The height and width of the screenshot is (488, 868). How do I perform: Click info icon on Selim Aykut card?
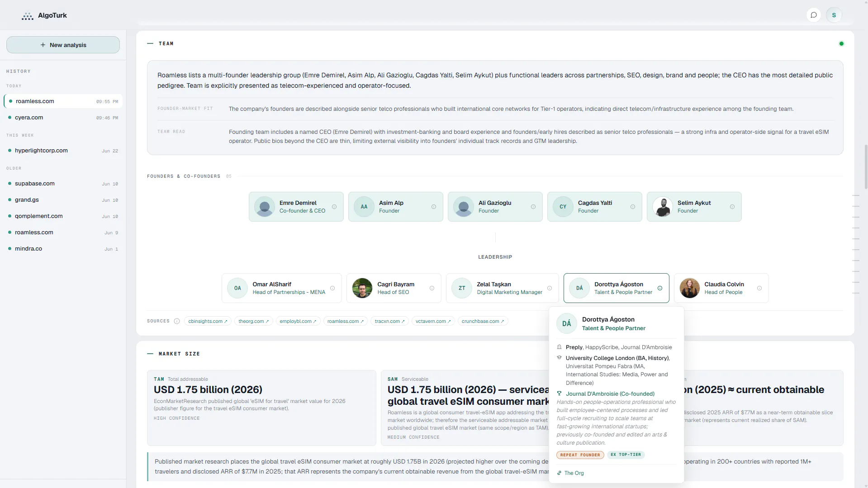tap(732, 207)
